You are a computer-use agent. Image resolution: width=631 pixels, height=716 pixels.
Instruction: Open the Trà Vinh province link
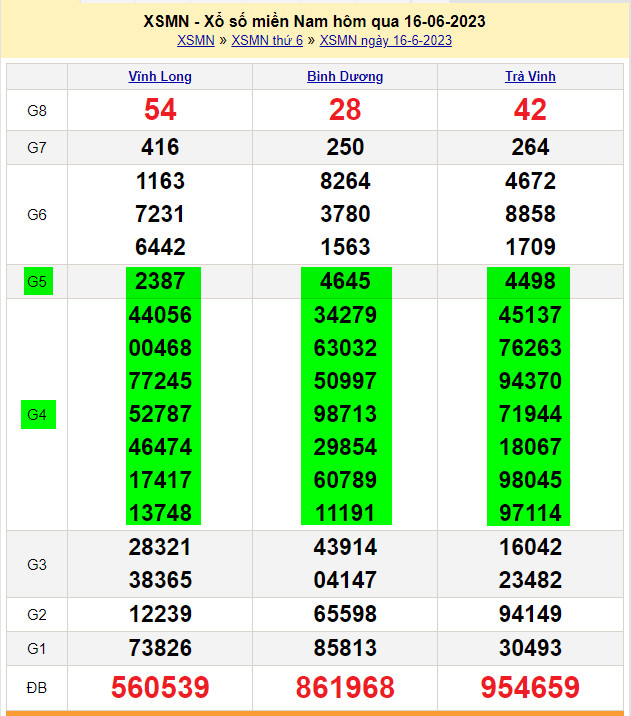click(x=530, y=76)
